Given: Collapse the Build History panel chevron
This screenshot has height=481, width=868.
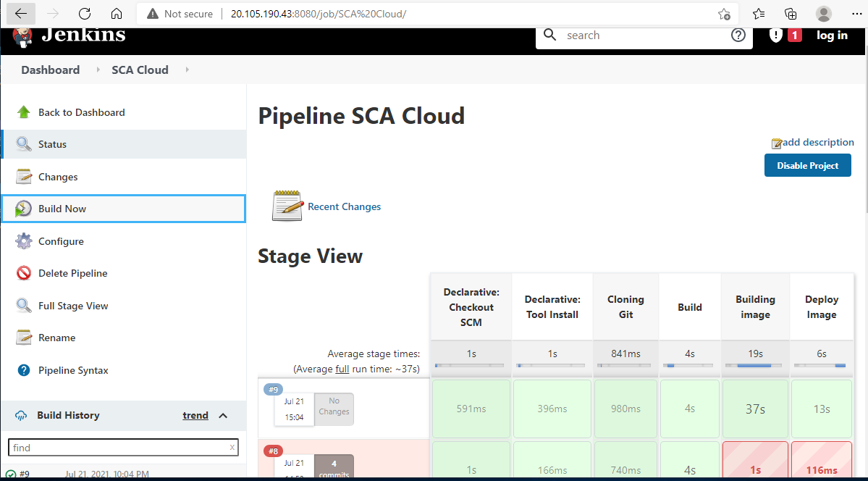Looking at the screenshot, I should (224, 415).
